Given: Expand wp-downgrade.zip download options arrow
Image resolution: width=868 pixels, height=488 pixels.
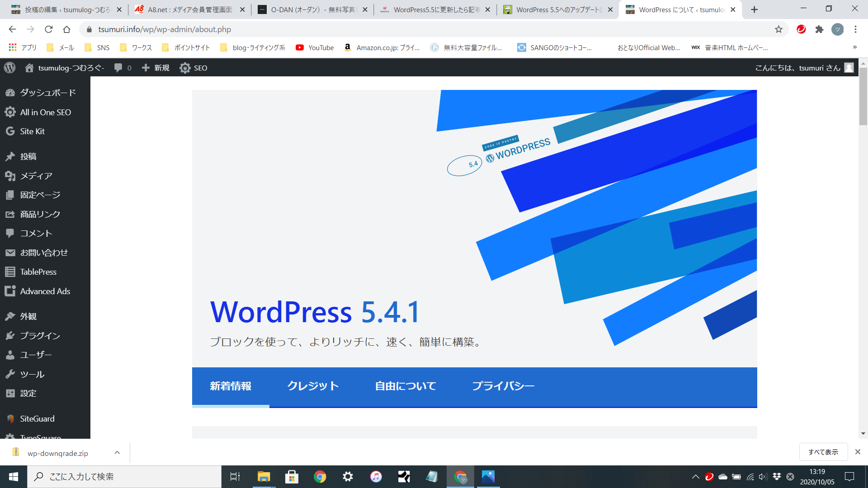Looking at the screenshot, I should click(117, 453).
